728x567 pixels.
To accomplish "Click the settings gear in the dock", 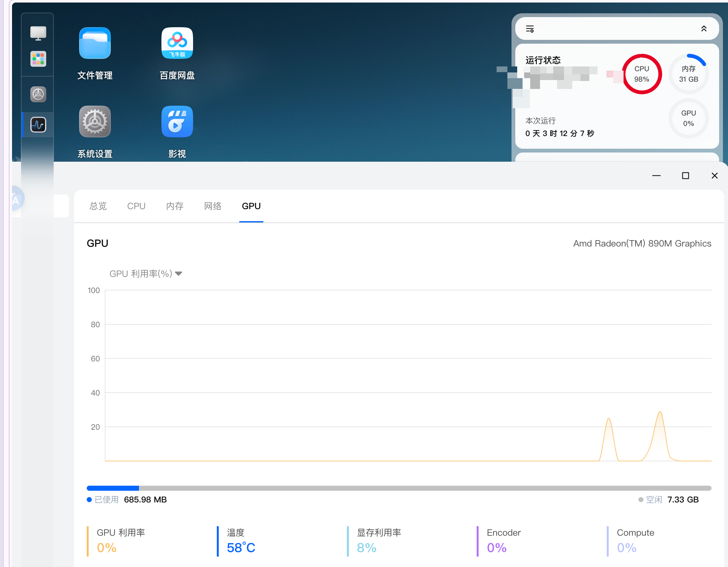I will coord(38,94).
